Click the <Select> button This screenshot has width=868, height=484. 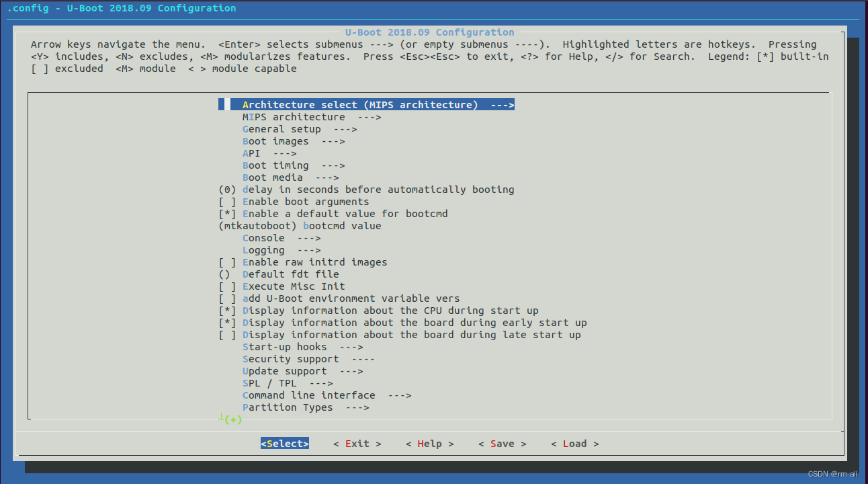tap(285, 444)
